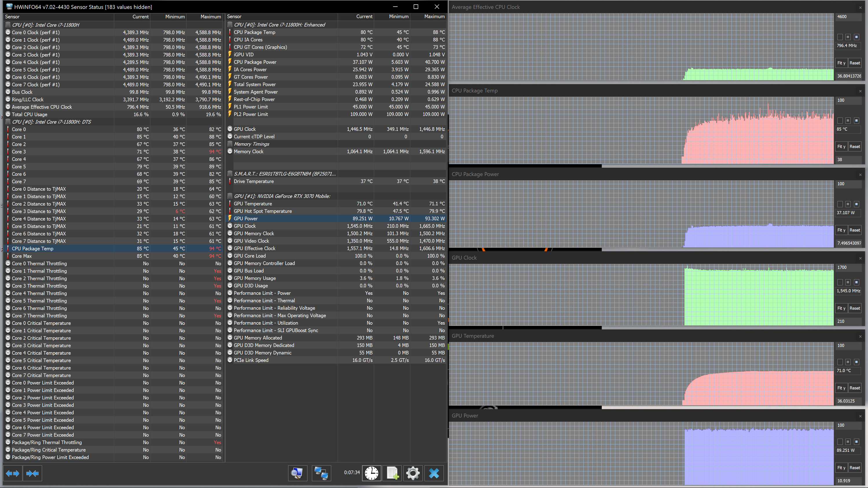Click the network remote monitors icon
Viewport: 868px width, 488px height.
(x=321, y=473)
